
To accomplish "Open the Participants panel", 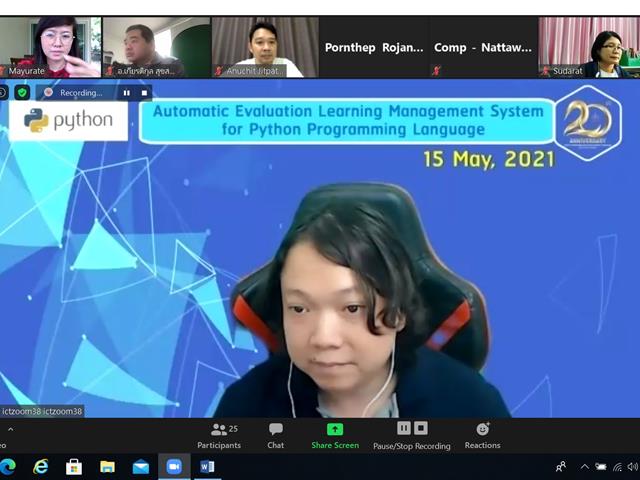I will click(x=219, y=436).
